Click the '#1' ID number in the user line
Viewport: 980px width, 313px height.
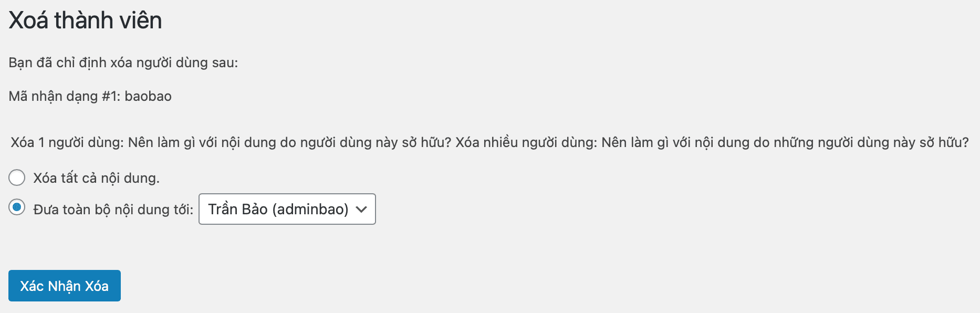tap(111, 96)
